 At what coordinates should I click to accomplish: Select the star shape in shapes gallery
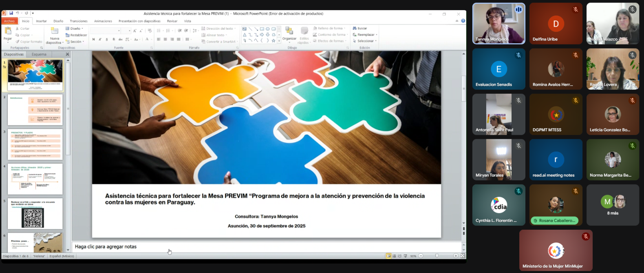pyautogui.click(x=273, y=40)
